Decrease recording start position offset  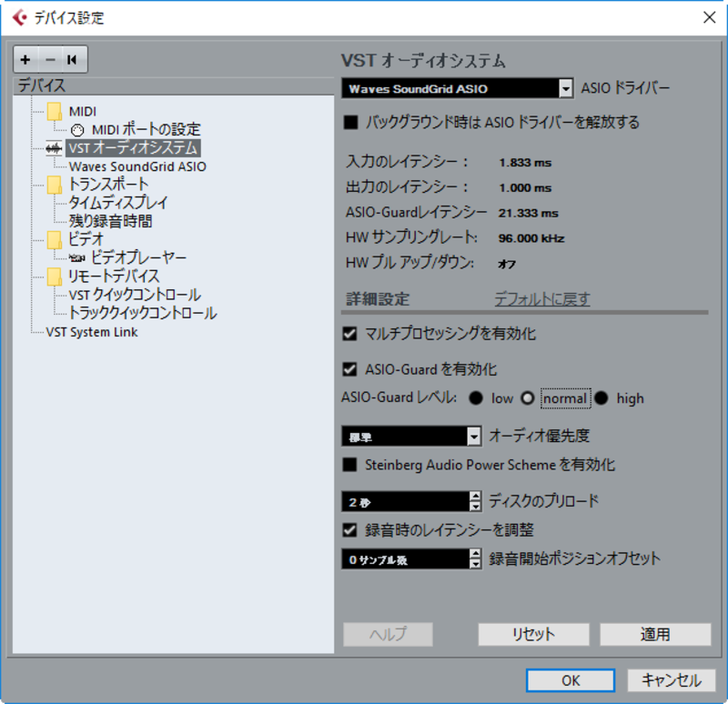click(475, 564)
